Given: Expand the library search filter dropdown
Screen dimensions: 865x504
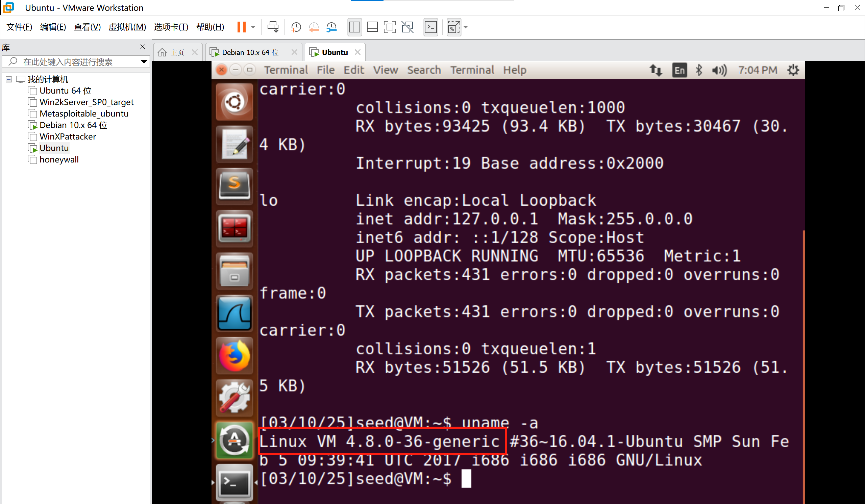Looking at the screenshot, I should [x=144, y=62].
